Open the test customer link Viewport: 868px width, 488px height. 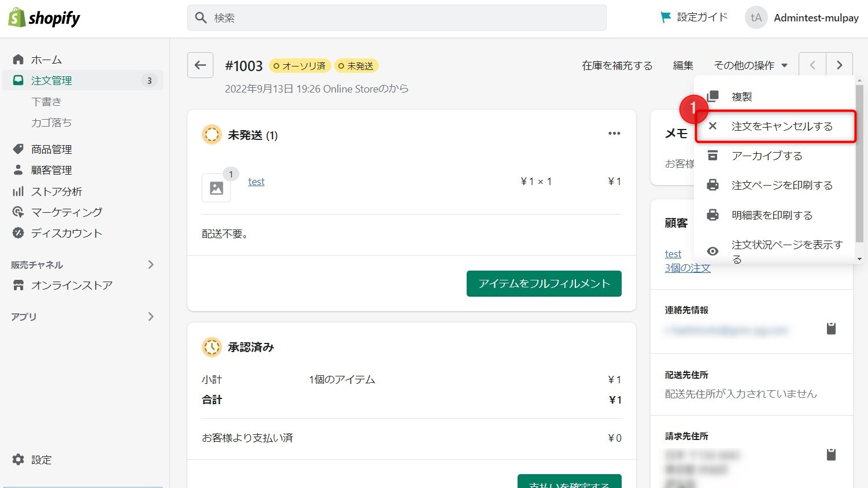(x=673, y=253)
